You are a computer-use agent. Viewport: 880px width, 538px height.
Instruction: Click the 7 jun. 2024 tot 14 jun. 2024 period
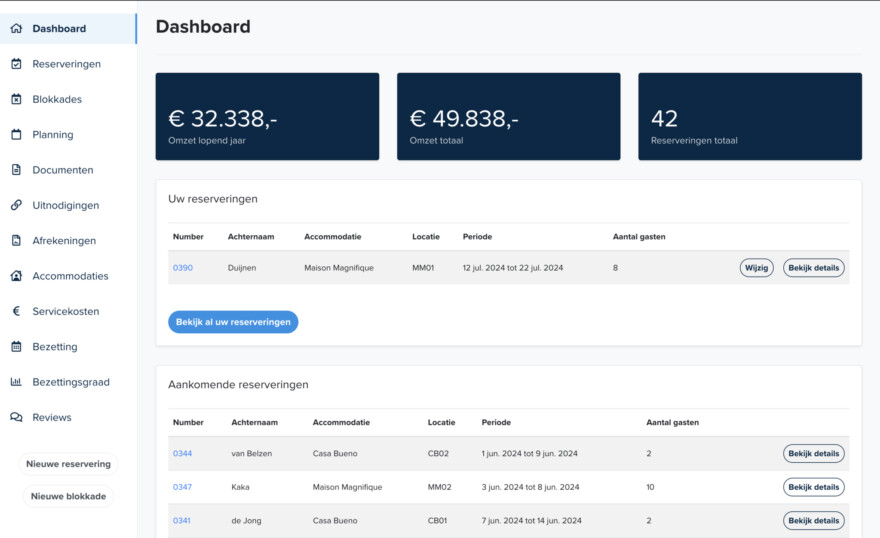click(531, 521)
